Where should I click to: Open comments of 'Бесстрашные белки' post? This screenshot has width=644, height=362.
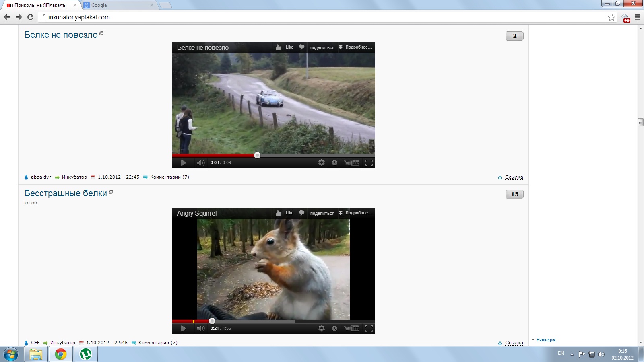[x=154, y=343]
